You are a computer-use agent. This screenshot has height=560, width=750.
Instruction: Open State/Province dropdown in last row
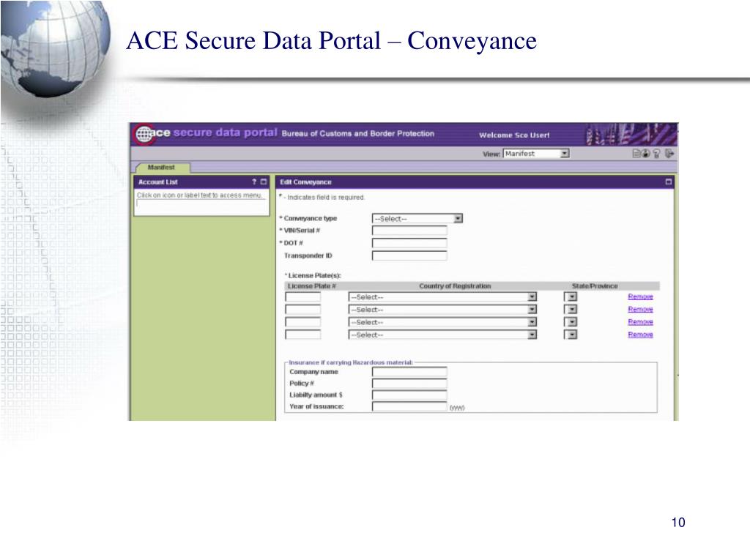571,335
